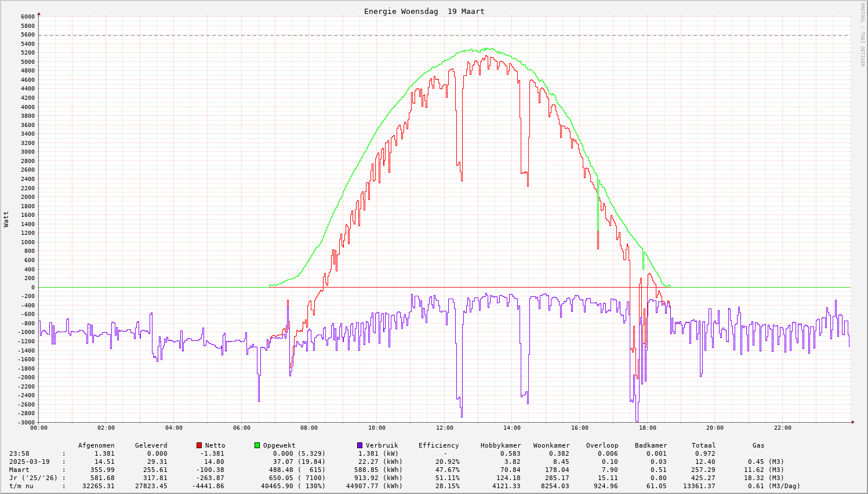Select the Efficiency column header
The image size is (868, 494).
(438, 445)
